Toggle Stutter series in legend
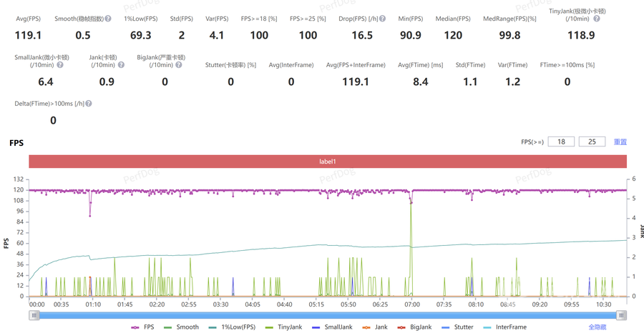This screenshot has height=333, width=644. pos(457,327)
